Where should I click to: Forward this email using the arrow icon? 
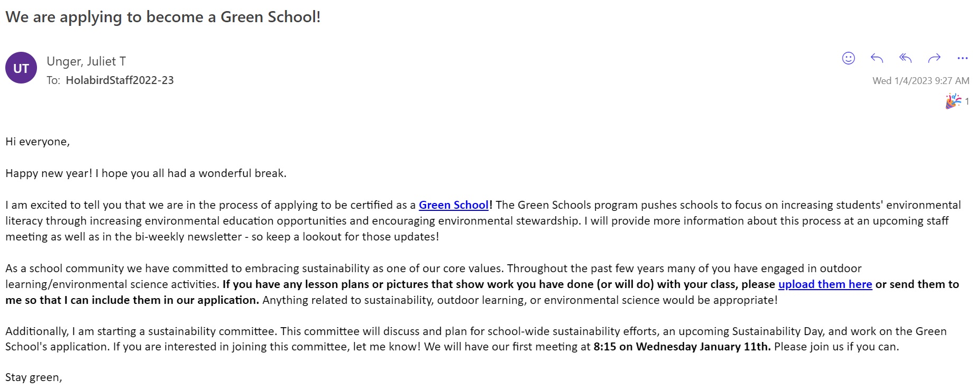pos(934,58)
